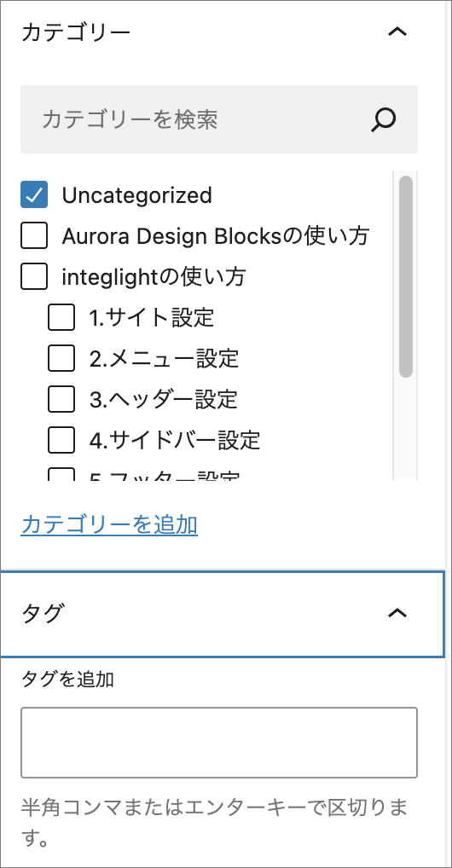The width and height of the screenshot is (452, 868).
Task: Click the Uncategorized label text
Action: pos(136,195)
